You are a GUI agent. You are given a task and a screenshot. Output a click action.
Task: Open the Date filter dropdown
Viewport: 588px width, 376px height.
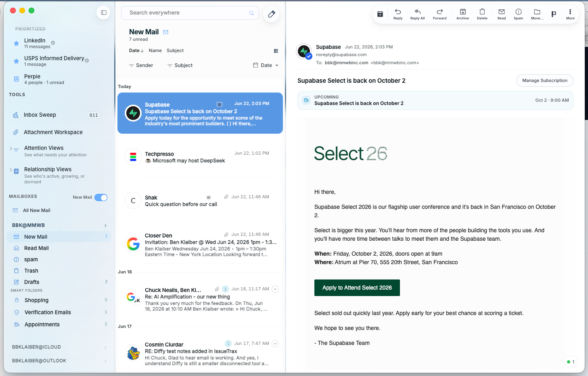pos(266,65)
